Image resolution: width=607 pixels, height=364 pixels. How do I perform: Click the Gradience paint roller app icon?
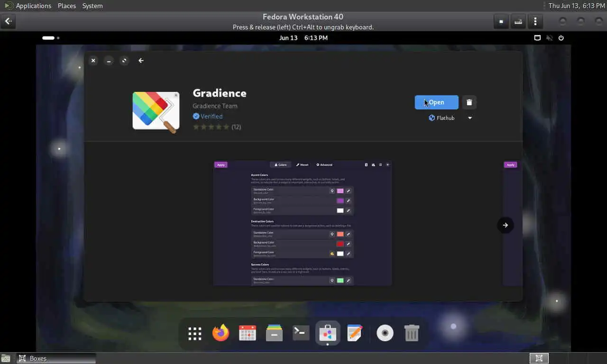156,112
